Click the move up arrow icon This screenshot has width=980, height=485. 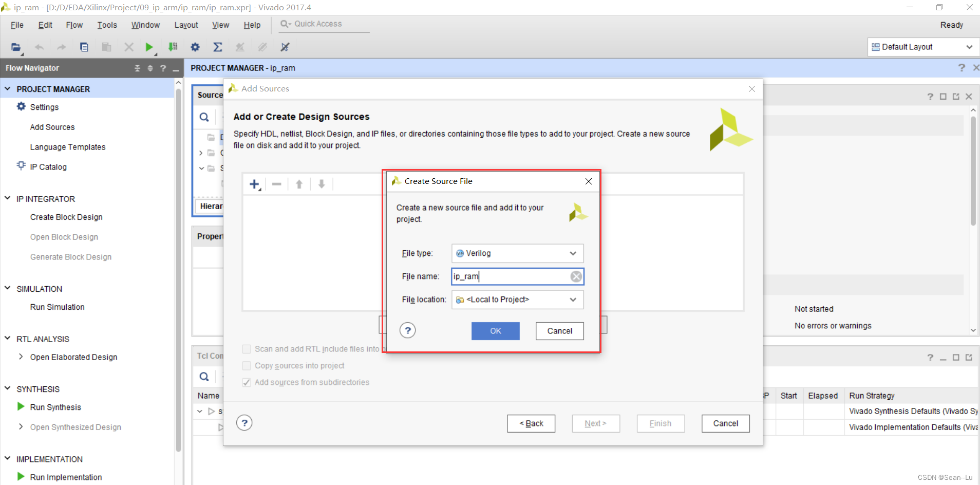[x=299, y=184]
